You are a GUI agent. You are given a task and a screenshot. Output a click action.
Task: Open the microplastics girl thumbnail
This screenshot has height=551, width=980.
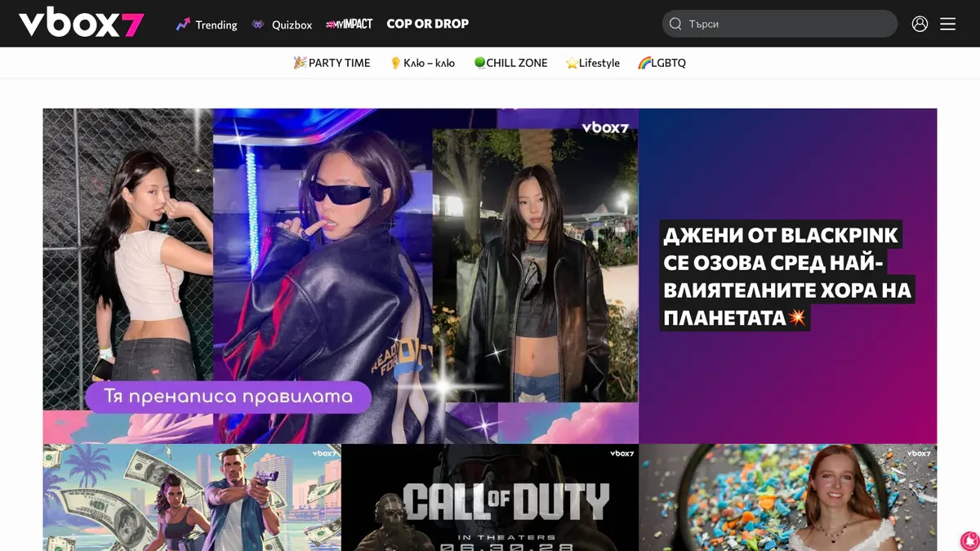[788, 497]
